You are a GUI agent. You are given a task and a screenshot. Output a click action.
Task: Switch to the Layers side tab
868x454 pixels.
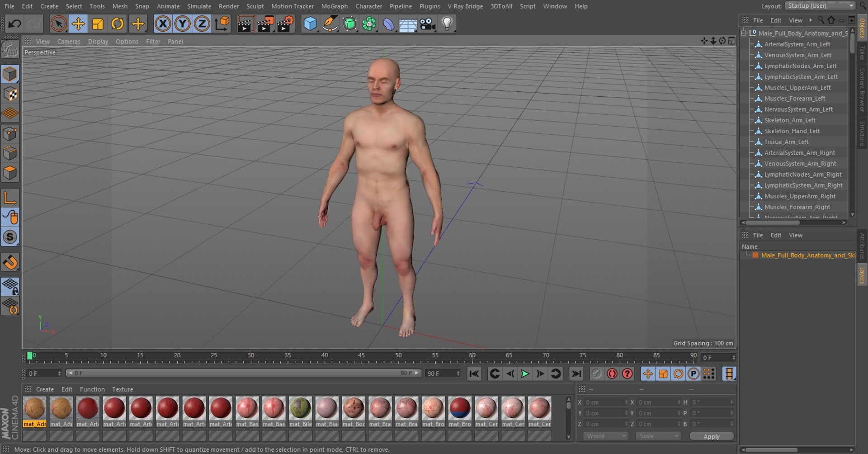tap(862, 275)
